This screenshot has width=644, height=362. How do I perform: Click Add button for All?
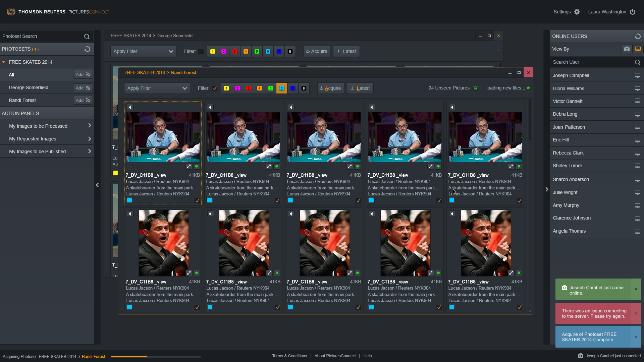pyautogui.click(x=83, y=75)
